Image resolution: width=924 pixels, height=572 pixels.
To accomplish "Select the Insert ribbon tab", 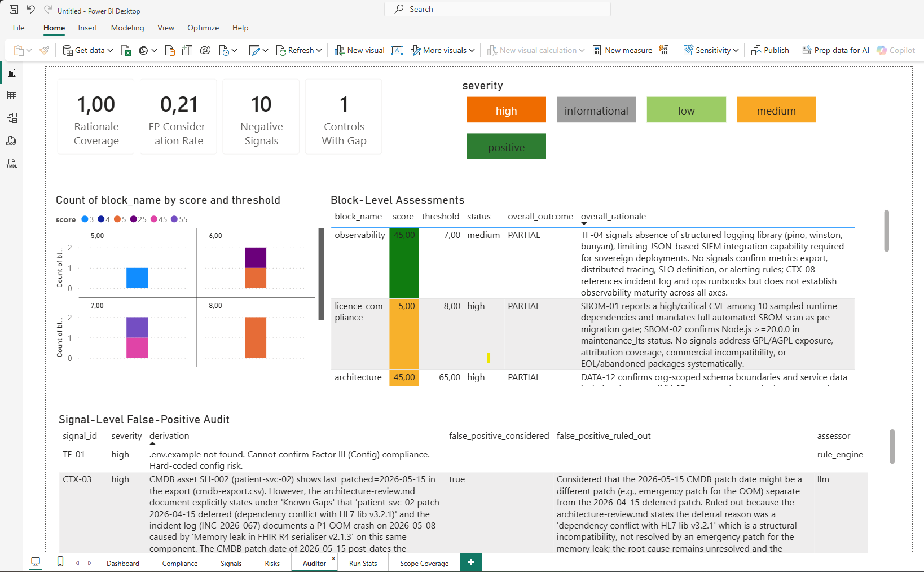I will [87, 28].
